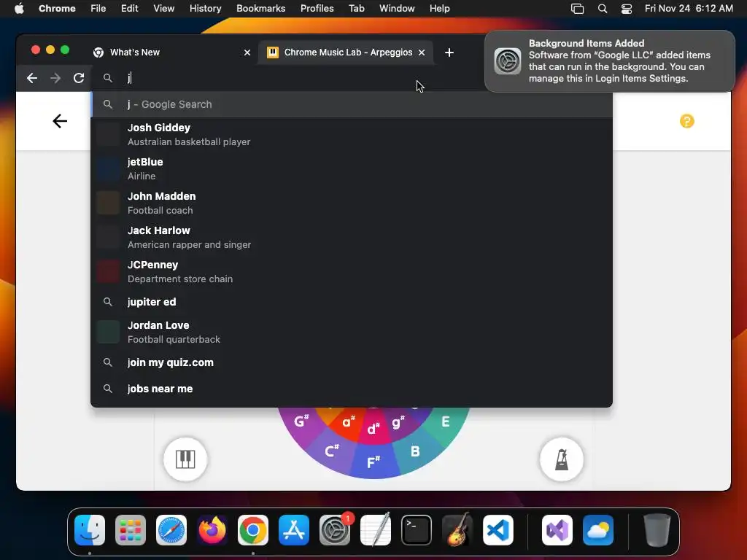Open the Profiles menu
The width and height of the screenshot is (747, 560).
(317, 8)
